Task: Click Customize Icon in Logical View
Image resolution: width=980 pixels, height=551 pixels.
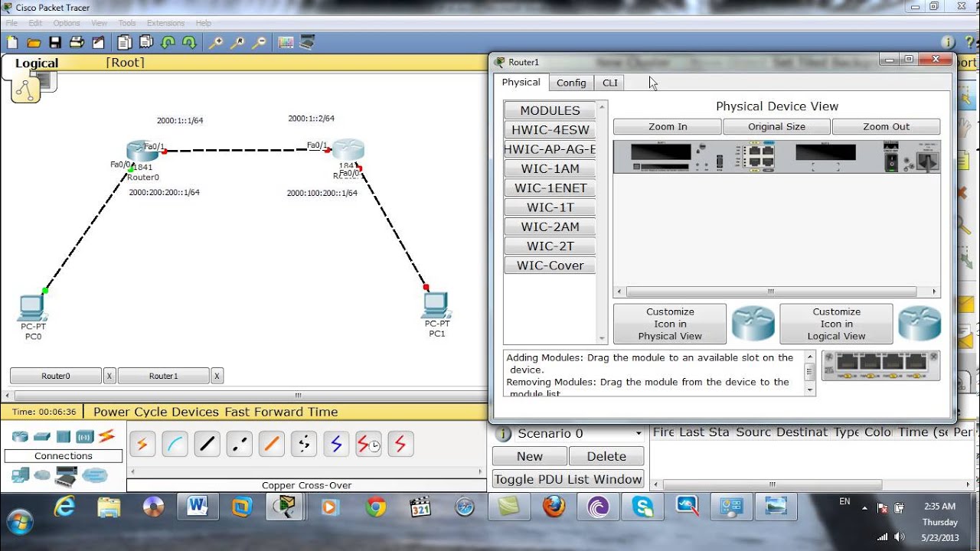Action: coord(836,324)
